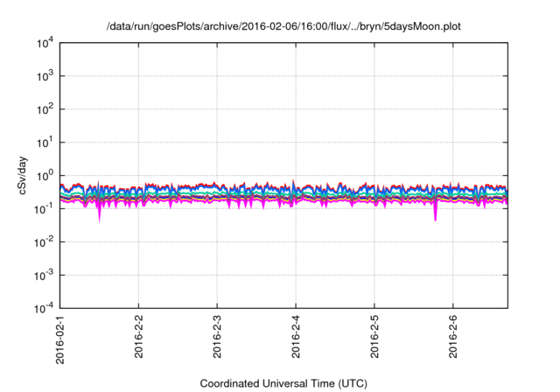Click the 10^2 y-axis tick label
Viewport: 560px width, 392px height.
point(45,109)
